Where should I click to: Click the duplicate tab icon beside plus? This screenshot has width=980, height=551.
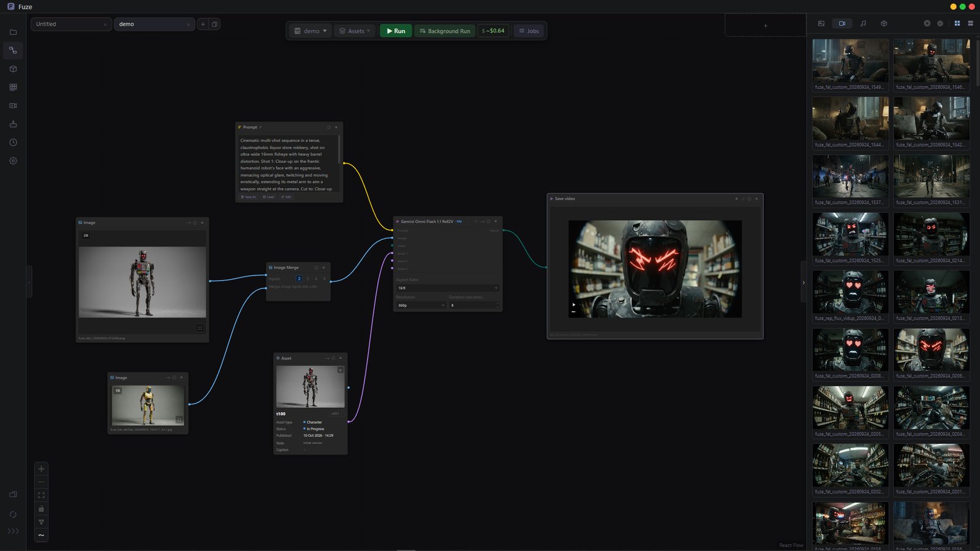click(214, 24)
